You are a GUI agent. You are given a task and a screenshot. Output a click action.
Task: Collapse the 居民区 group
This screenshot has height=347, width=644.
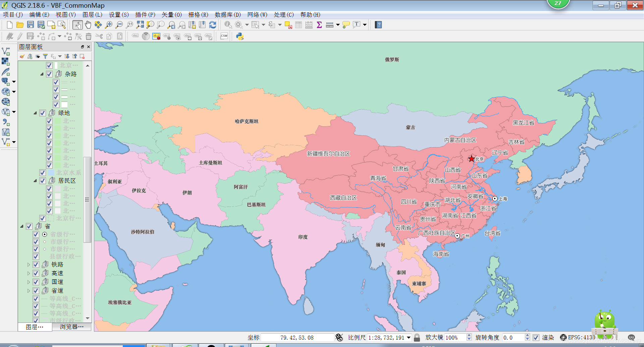click(35, 181)
